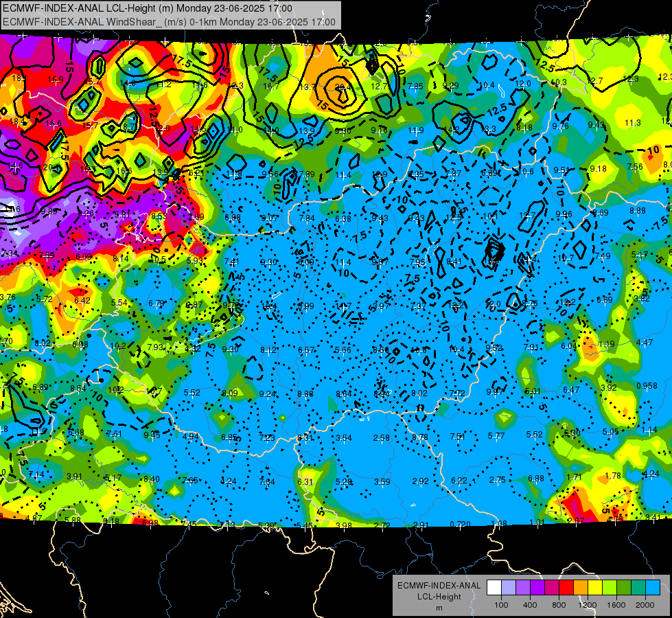672x618 pixels.
Task: Click the LCL-Height title line at top
Action: click(148, 8)
